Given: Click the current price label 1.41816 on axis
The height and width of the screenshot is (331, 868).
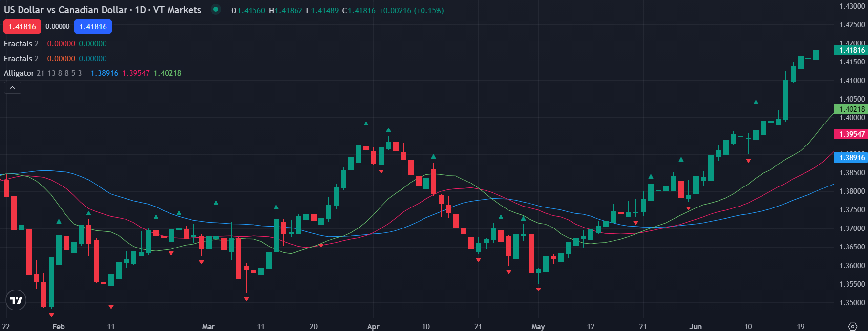Looking at the screenshot, I should 851,50.
